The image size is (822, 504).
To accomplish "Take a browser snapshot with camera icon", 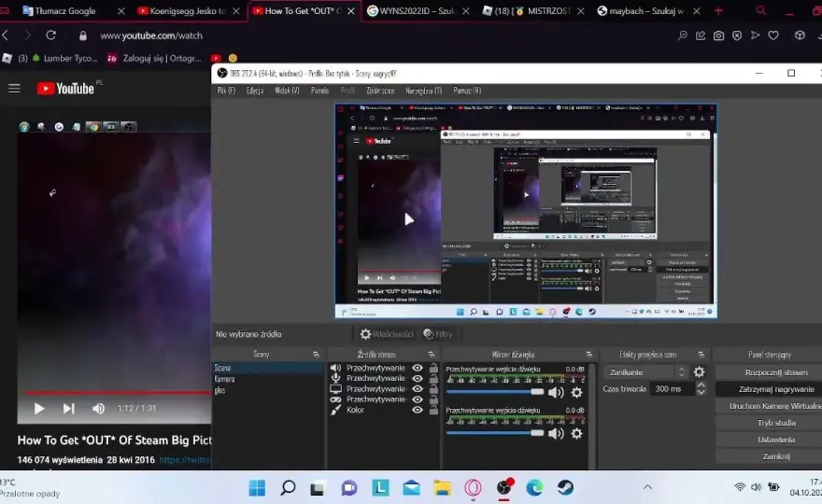I will (x=718, y=35).
